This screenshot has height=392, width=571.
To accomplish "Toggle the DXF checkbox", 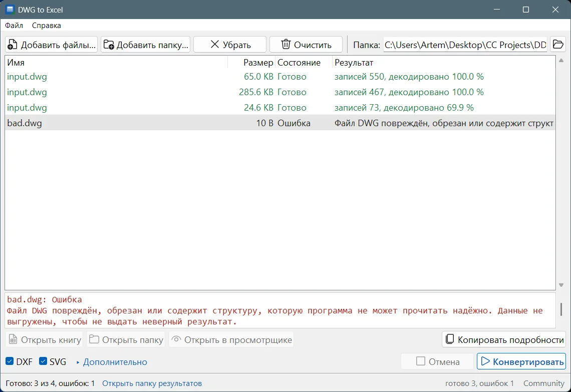I will click(10, 361).
